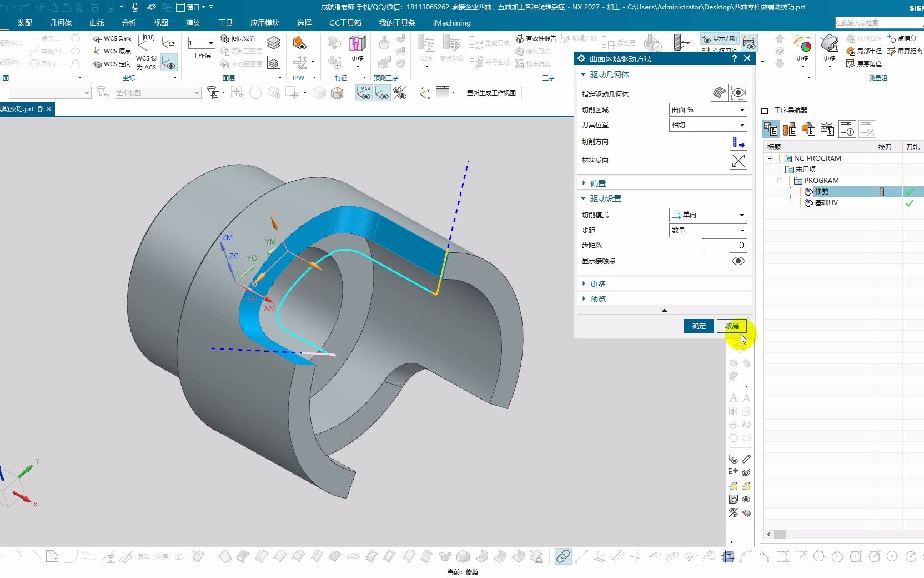This screenshot has width=924, height=578.
Task: Close the part file tab
Action: coord(49,109)
